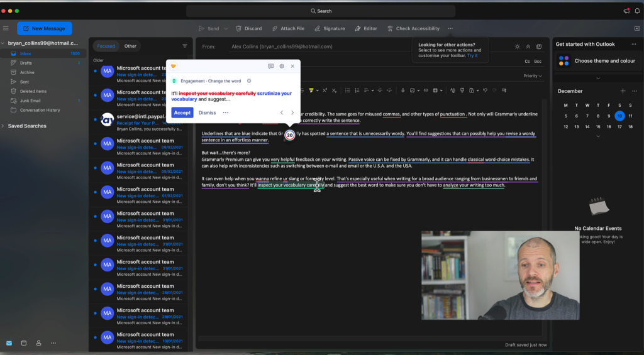Open the message list filter icon
This screenshot has height=355, width=644.
pos(185,46)
